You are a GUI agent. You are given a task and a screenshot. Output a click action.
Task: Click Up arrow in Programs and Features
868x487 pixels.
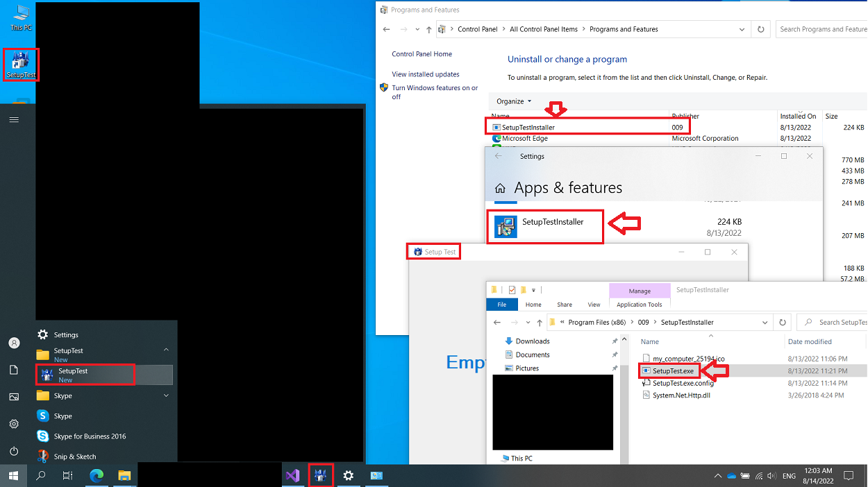click(429, 29)
